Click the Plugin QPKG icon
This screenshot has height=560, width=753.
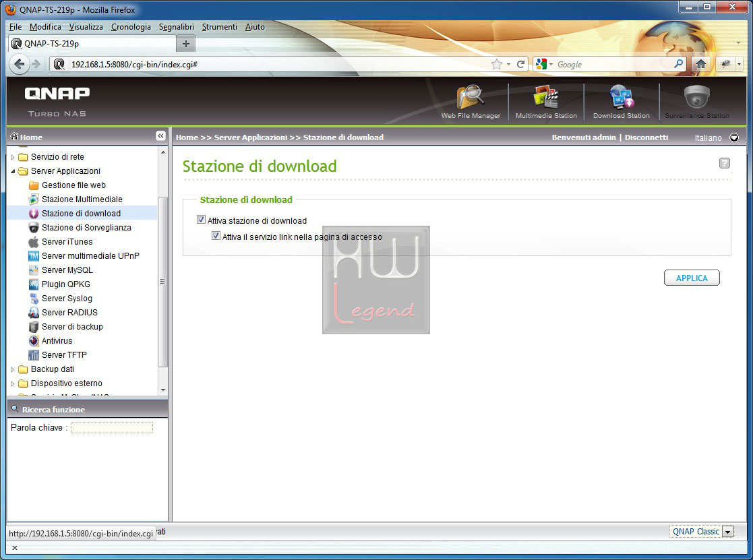point(34,284)
